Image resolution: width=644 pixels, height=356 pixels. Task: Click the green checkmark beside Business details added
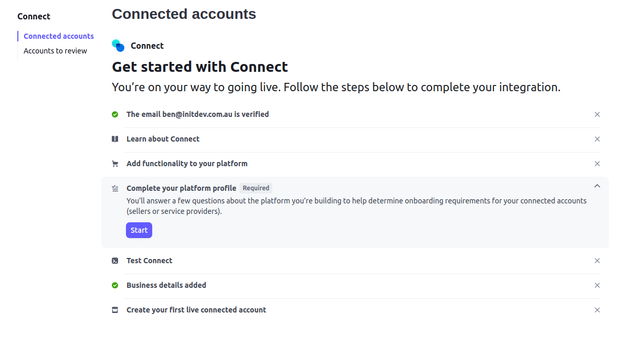point(115,285)
